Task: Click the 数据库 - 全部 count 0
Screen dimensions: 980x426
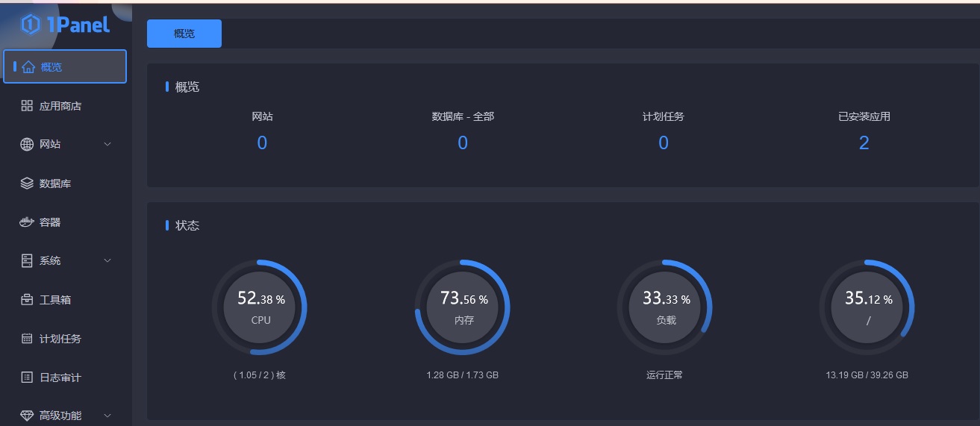Action: (463, 143)
